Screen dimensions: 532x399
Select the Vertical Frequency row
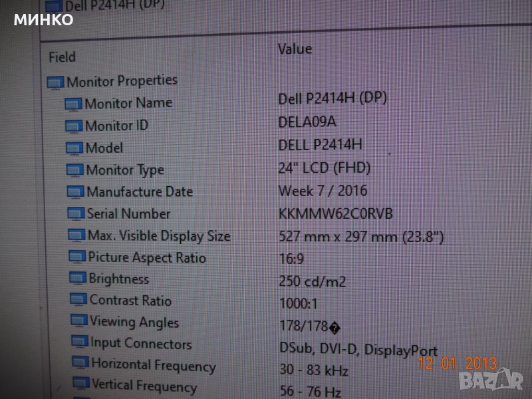click(144, 386)
